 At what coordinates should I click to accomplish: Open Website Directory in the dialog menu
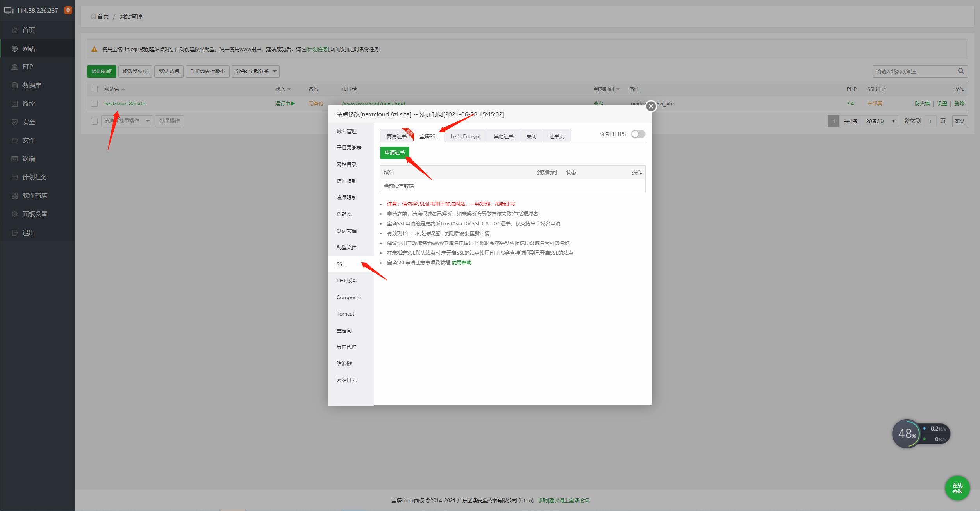[x=351, y=164]
